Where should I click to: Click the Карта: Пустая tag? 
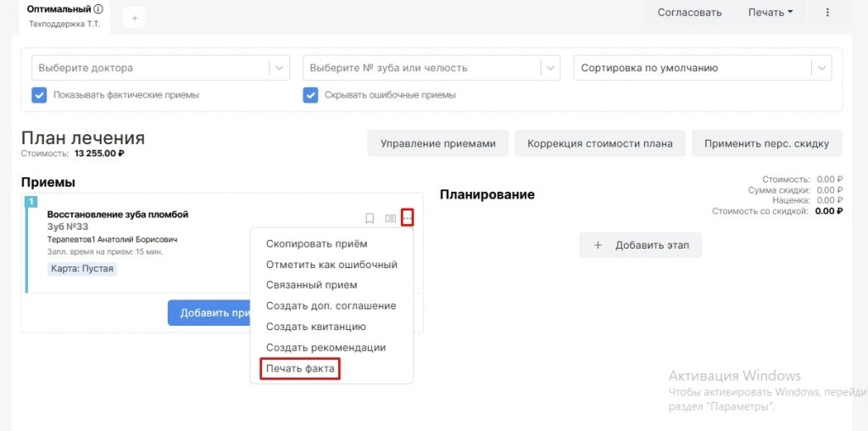81,269
